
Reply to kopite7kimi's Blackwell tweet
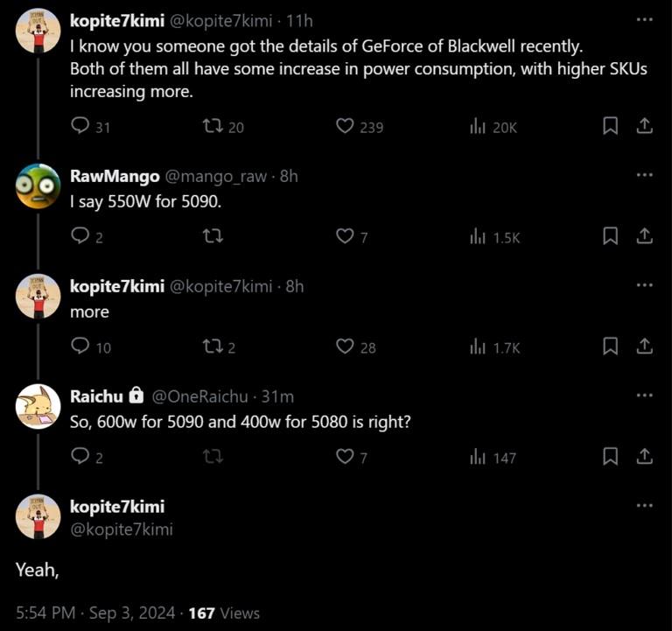[x=80, y=126]
